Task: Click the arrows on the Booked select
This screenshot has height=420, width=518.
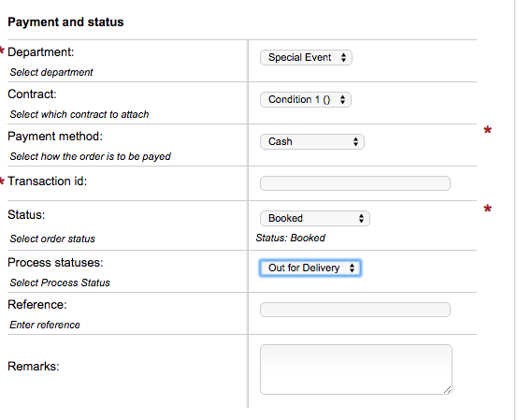Action: coord(361,219)
